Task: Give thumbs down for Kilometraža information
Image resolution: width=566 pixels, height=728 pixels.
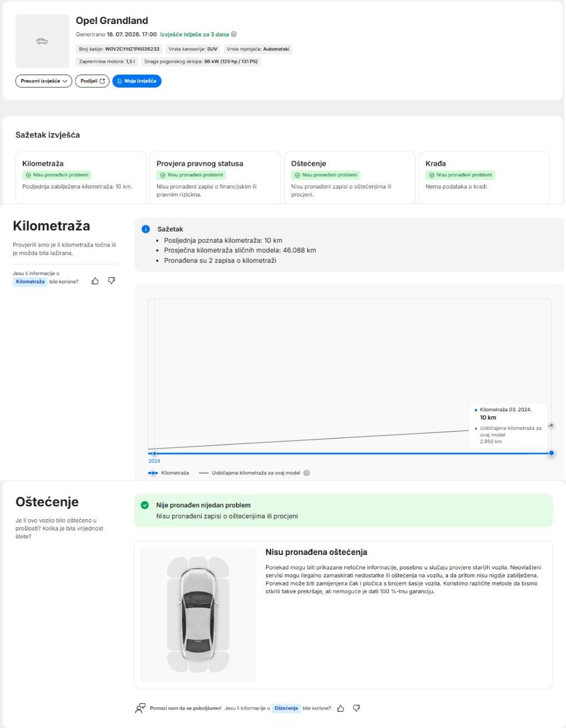Action: 111,281
